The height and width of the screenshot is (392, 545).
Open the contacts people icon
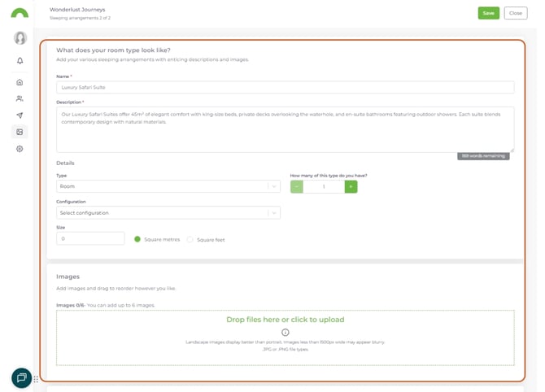(20, 98)
